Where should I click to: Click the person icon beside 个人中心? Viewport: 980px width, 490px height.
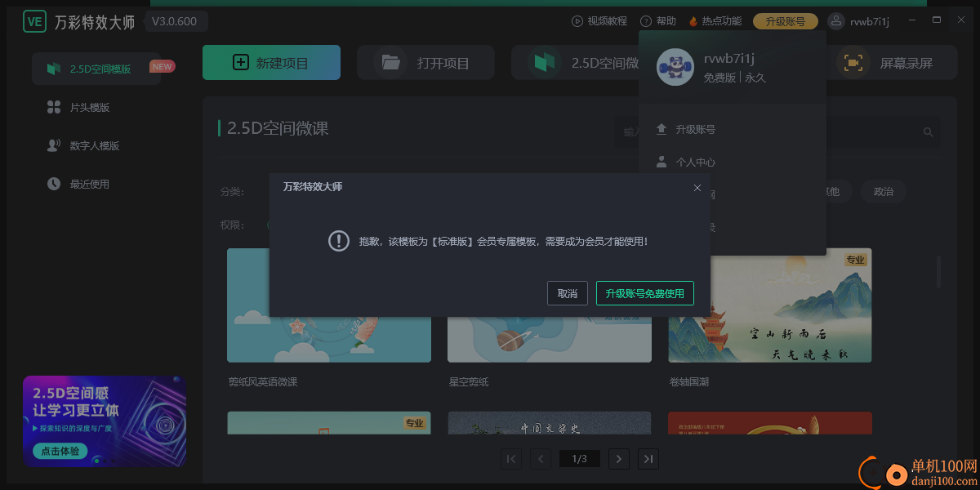(661, 162)
